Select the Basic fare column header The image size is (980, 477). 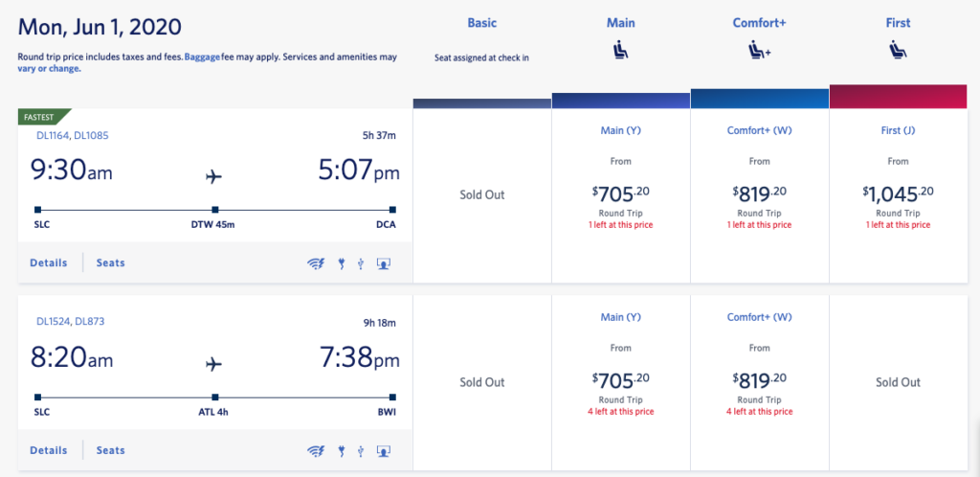click(x=482, y=22)
